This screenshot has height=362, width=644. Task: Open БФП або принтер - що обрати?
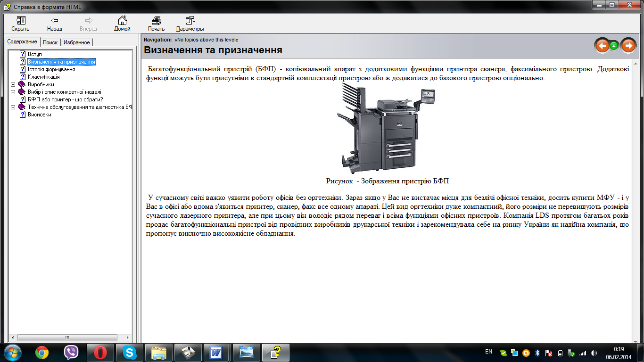click(65, 99)
